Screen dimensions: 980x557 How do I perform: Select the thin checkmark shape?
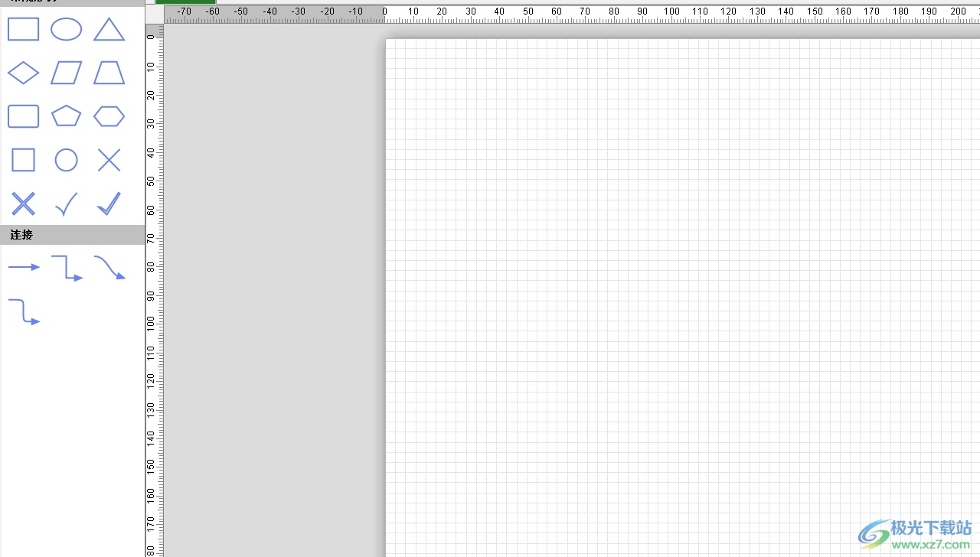(x=66, y=204)
